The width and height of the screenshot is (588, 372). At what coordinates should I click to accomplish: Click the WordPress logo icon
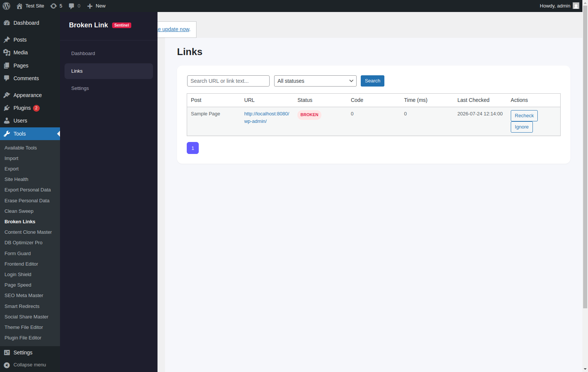6,6
